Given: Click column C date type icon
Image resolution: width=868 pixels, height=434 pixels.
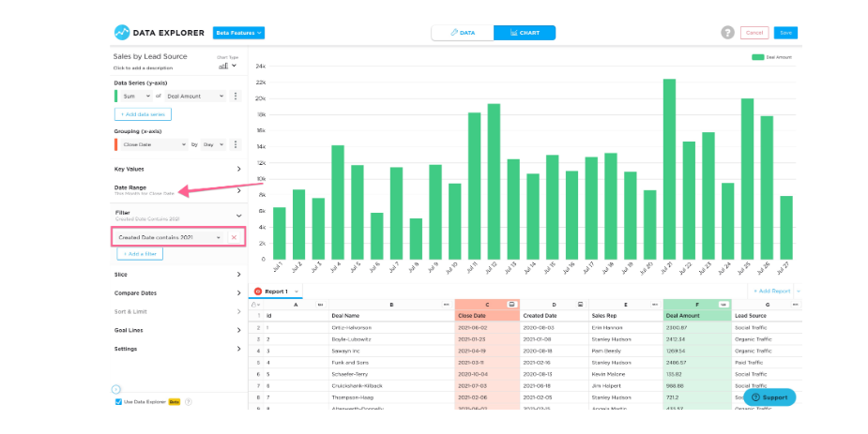Looking at the screenshot, I should (511, 304).
